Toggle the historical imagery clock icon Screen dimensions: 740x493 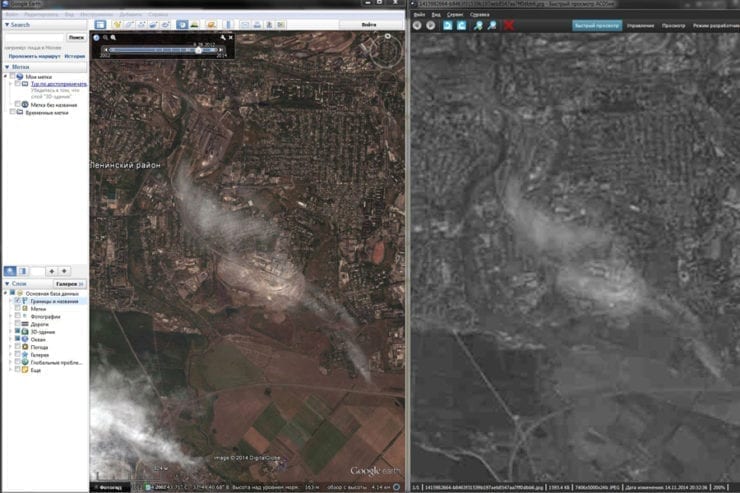point(182,25)
